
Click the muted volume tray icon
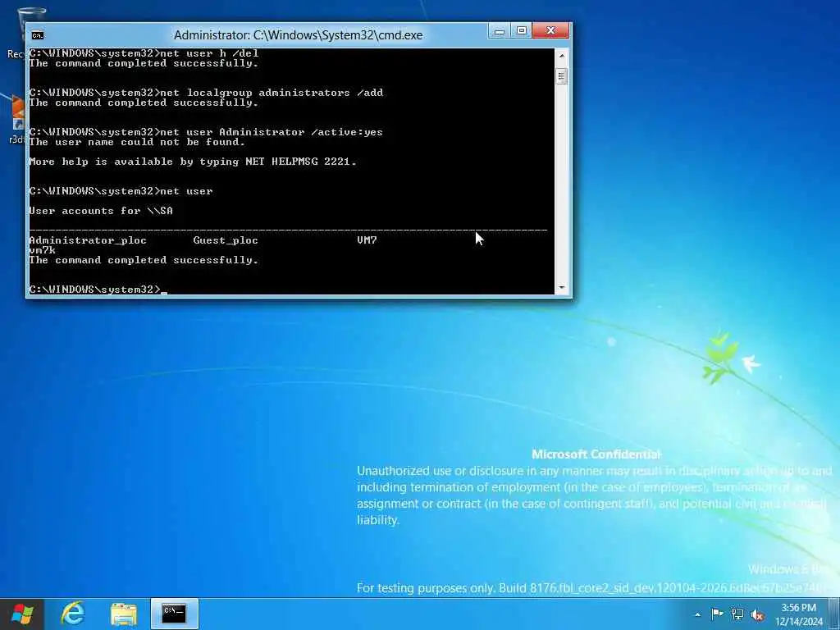757,615
